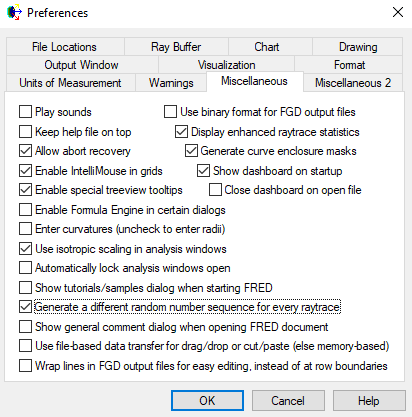Uncheck Generate a different random number sequence
The image size is (412, 417).
[25, 307]
